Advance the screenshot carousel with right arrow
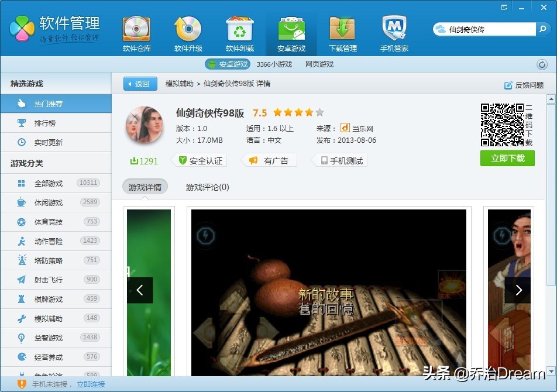 518,290
